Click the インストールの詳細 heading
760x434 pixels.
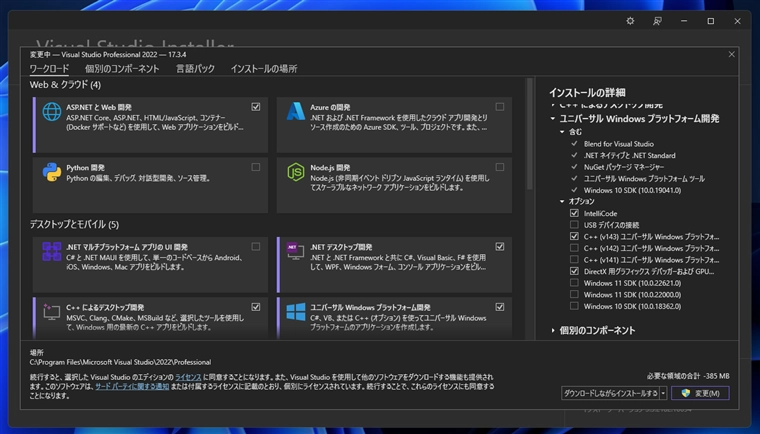click(x=587, y=93)
